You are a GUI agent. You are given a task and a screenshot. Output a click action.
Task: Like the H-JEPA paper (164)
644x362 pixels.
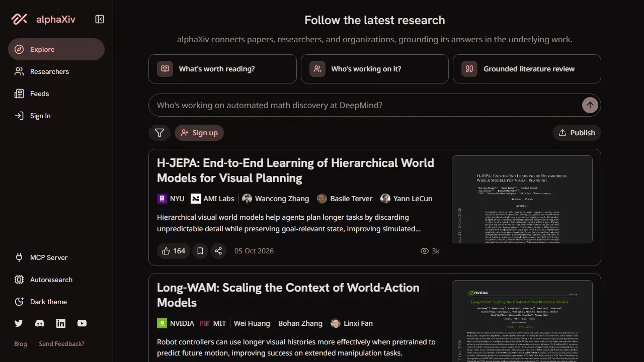coord(174,251)
